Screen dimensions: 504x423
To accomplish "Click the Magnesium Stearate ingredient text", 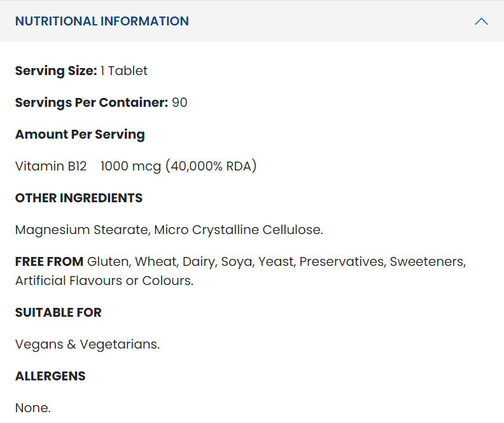I will [81, 230].
